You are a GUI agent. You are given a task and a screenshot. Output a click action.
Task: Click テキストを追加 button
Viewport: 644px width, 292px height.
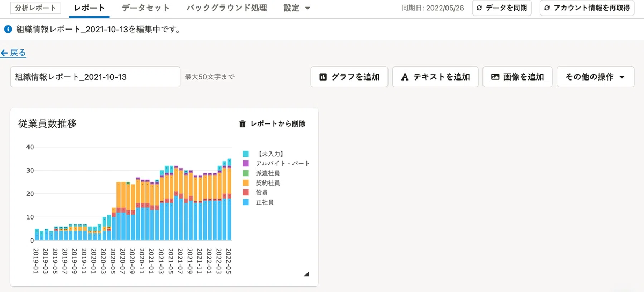coord(436,77)
